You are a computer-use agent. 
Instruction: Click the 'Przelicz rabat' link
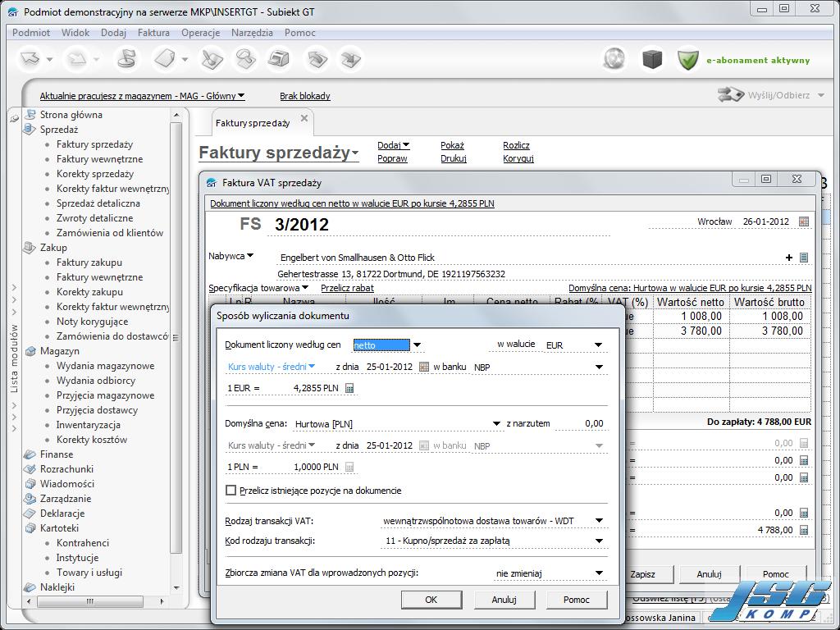pos(347,288)
